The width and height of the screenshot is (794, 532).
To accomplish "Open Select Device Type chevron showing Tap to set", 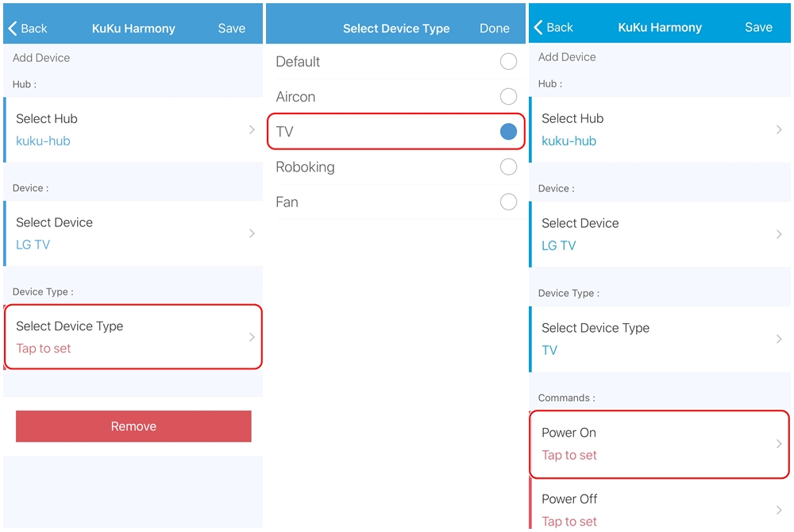I will tap(252, 337).
